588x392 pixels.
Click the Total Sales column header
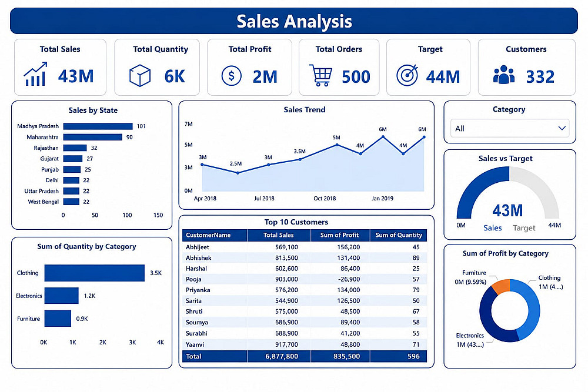(279, 235)
